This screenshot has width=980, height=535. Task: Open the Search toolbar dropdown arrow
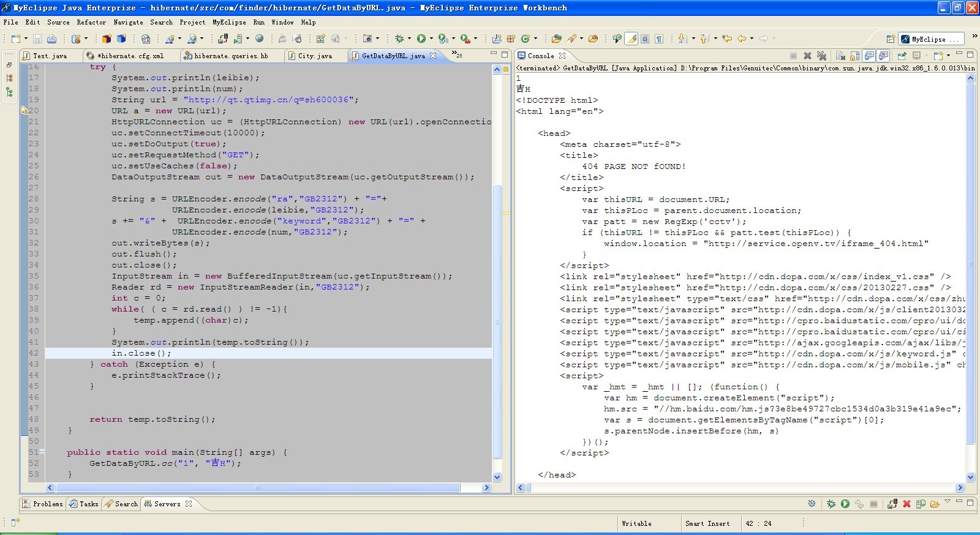click(581, 39)
